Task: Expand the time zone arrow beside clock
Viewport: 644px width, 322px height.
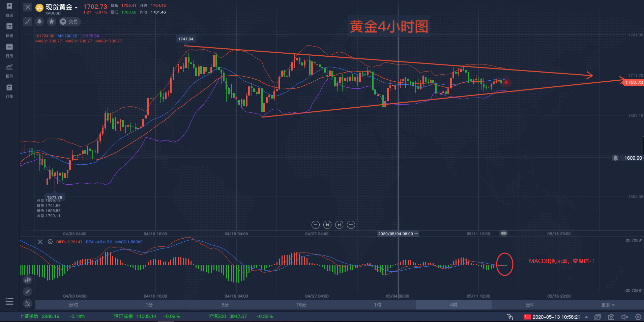Action: tap(586, 317)
